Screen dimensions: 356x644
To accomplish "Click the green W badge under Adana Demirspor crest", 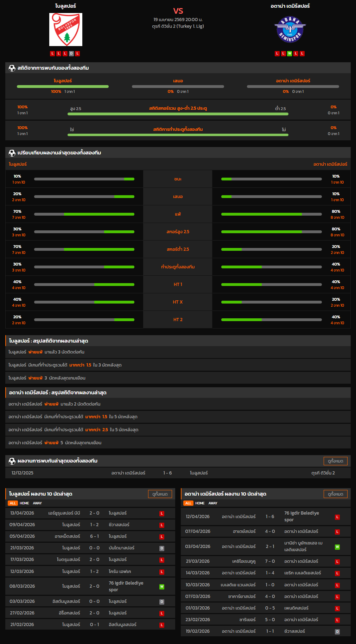I will (290, 53).
